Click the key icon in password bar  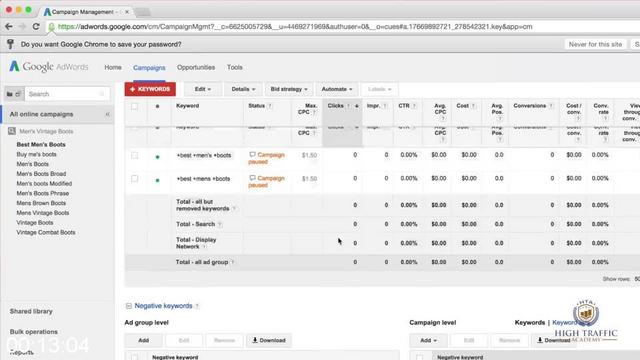[x=10, y=44]
